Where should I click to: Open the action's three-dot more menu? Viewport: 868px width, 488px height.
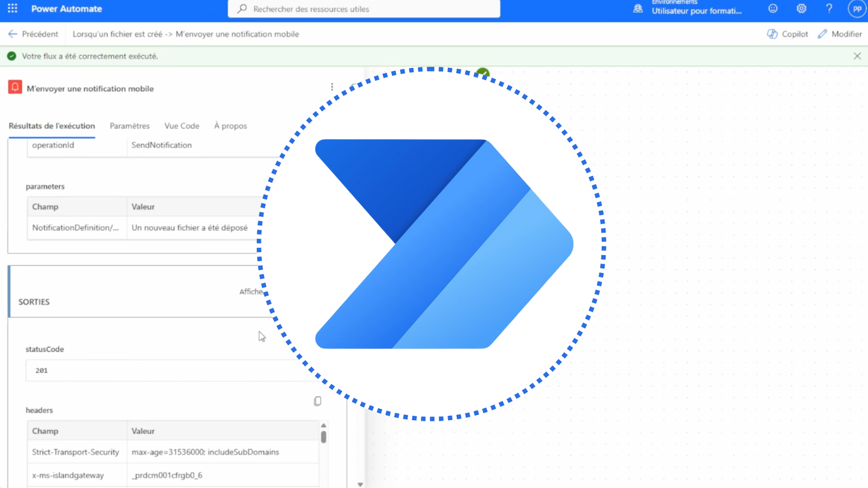(x=332, y=87)
